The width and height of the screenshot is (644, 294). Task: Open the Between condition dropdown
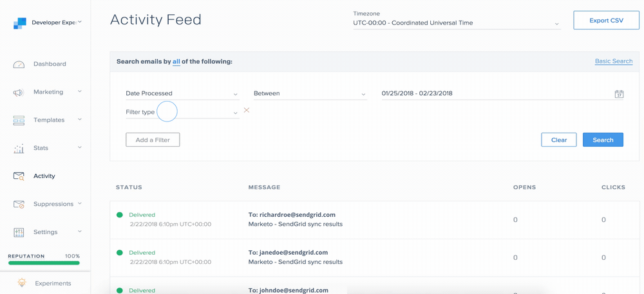310,94
